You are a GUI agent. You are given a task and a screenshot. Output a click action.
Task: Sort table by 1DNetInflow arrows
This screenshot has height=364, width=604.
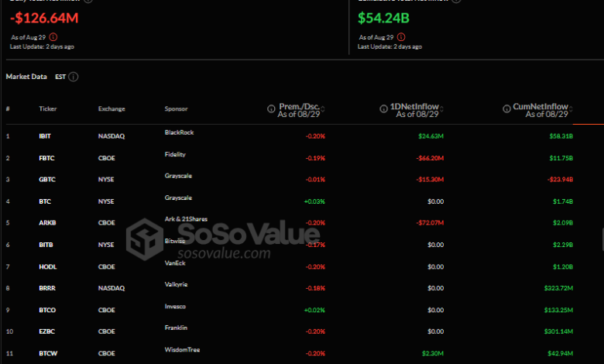441,109
